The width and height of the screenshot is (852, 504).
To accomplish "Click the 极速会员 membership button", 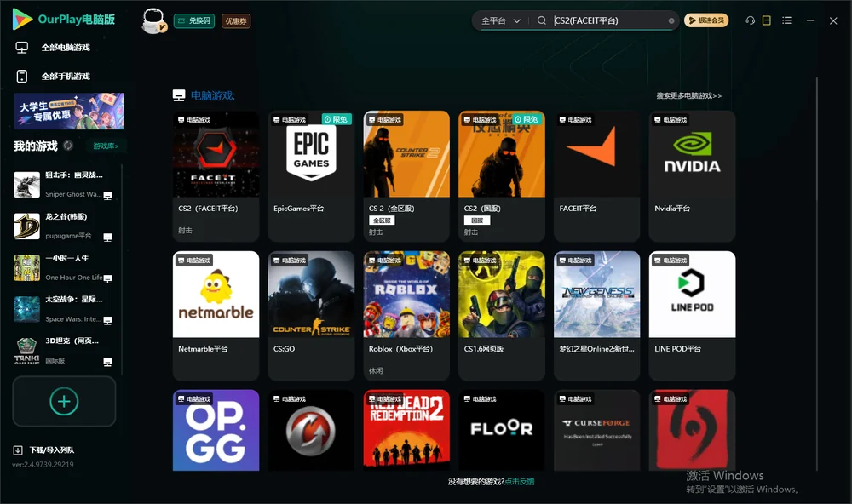I will point(705,20).
